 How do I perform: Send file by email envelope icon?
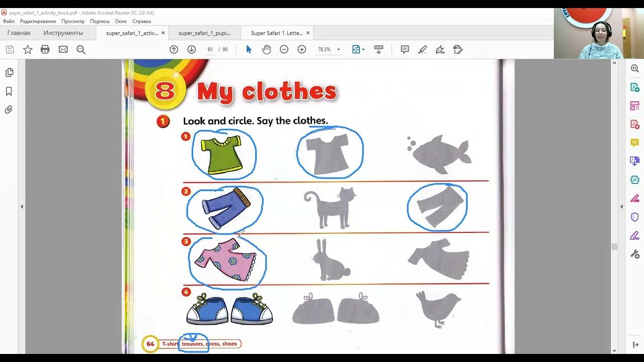click(x=63, y=49)
